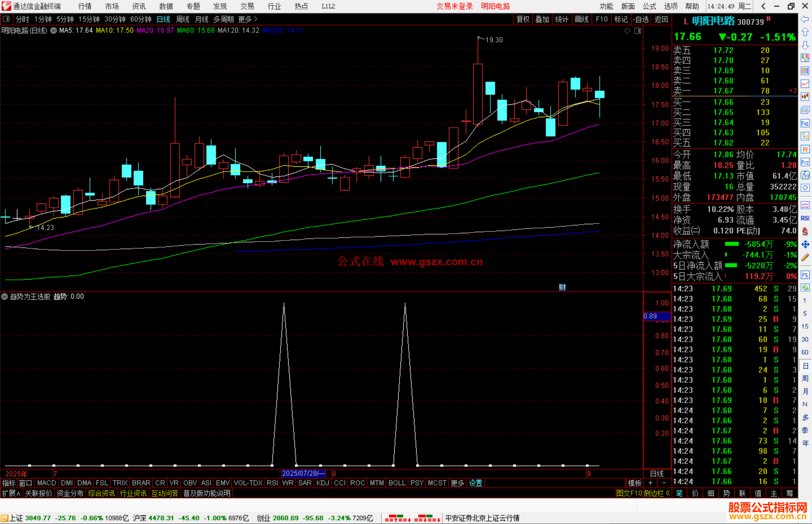The width and height of the screenshot is (812, 524).
Task: Switch to 15-minute period in sidebar
Action: [x=804, y=326]
